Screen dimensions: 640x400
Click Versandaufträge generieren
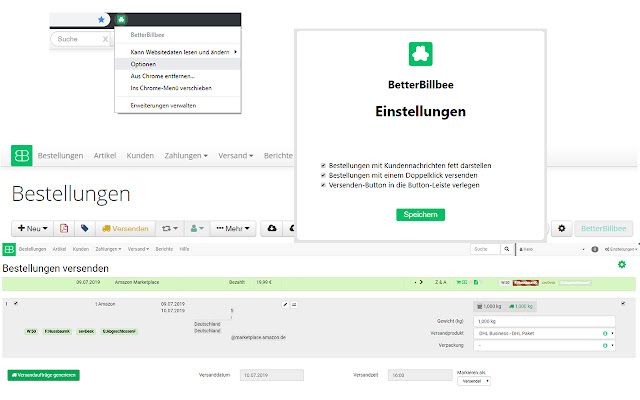[44, 375]
